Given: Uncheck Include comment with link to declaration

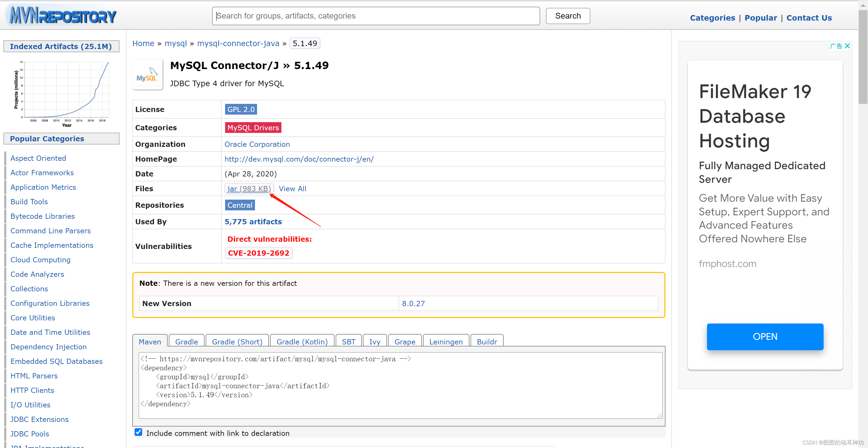Looking at the screenshot, I should (138, 432).
